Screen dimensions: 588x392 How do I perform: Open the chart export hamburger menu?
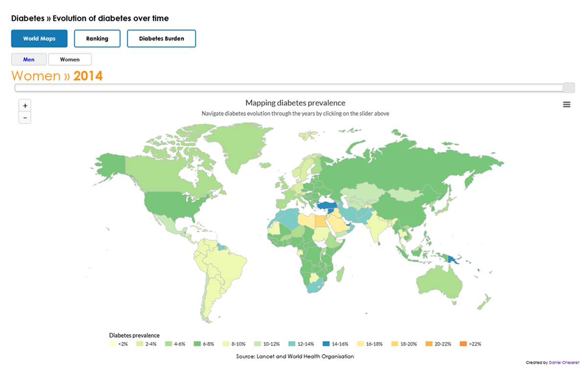[x=566, y=104]
